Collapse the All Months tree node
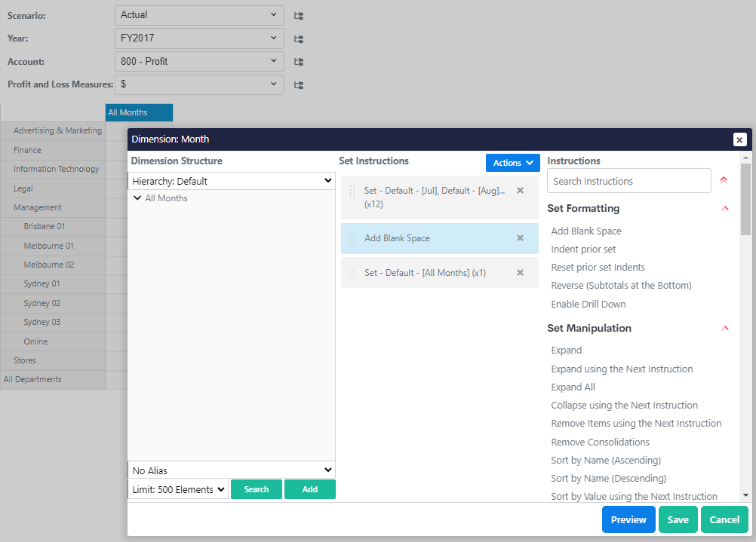This screenshot has height=542, width=756. click(x=137, y=198)
